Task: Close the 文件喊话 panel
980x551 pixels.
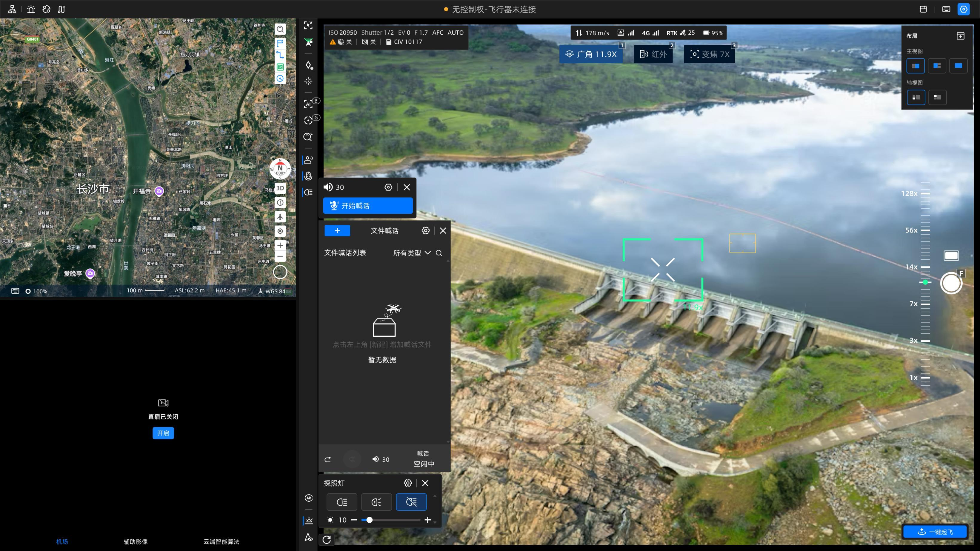Action: point(443,231)
